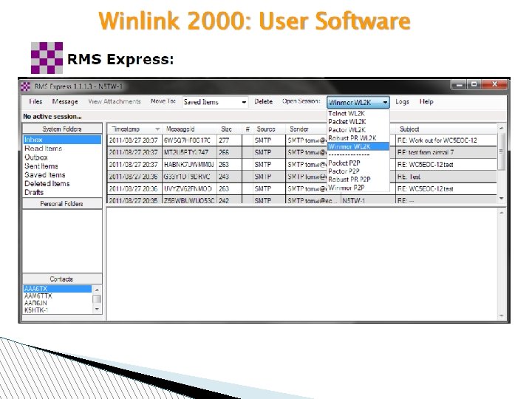Sort messages by Timestamp column
532x399 pixels.
click(134, 129)
